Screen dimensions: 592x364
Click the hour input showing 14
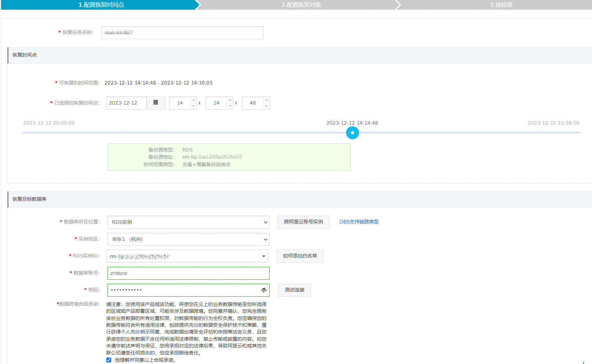180,103
